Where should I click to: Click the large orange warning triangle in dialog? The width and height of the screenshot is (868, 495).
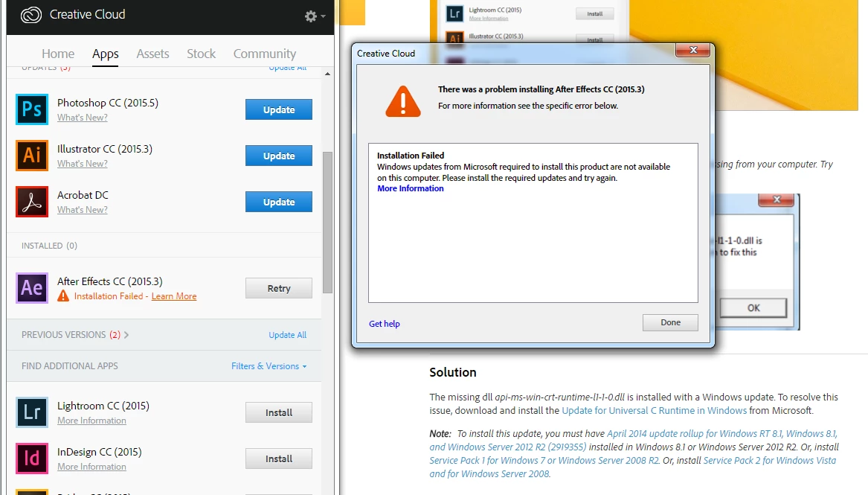403,101
